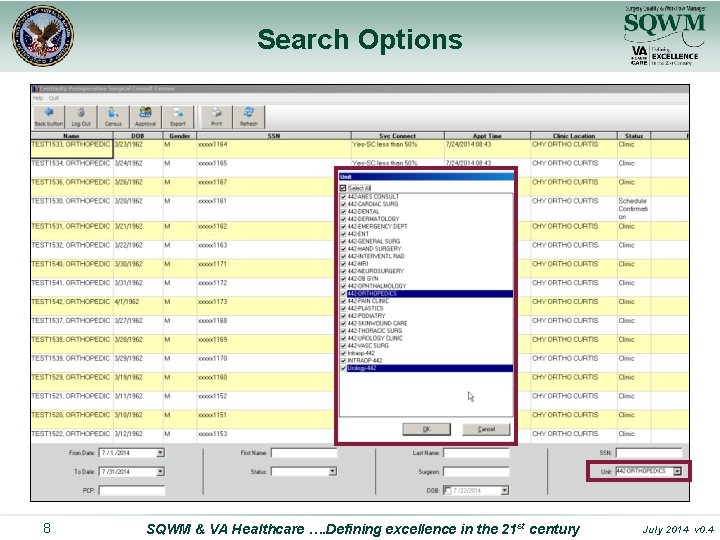
Task: Open the Unit dropdown showing 442-ORTHOPEDICS
Action: pyautogui.click(x=677, y=471)
